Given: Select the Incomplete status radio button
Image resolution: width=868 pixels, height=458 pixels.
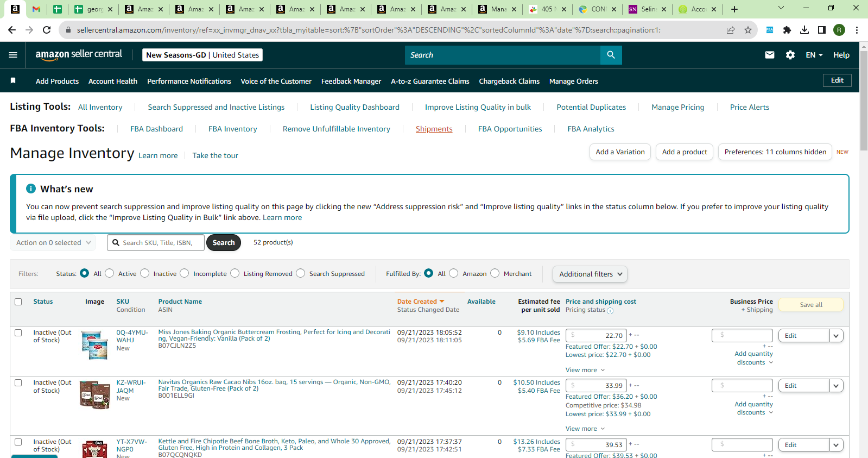Looking at the screenshot, I should point(185,273).
